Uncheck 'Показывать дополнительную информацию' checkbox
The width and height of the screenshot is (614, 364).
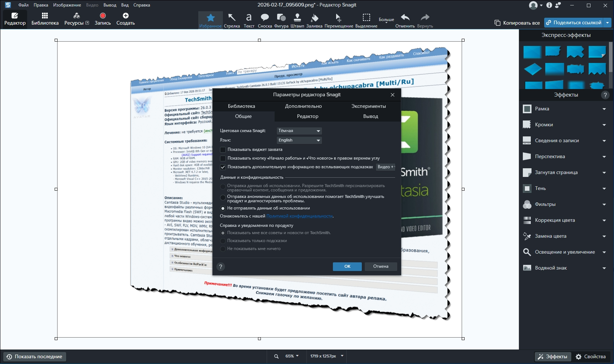pyautogui.click(x=223, y=167)
